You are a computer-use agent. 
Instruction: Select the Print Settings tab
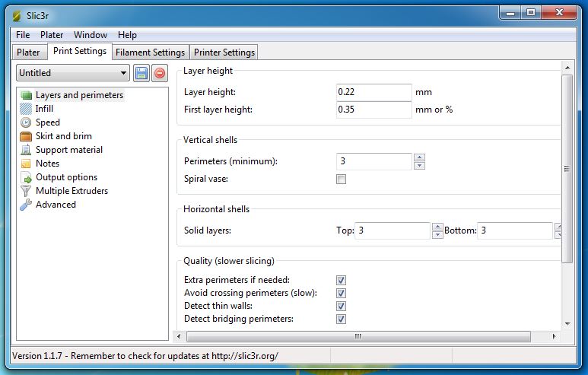[80, 51]
